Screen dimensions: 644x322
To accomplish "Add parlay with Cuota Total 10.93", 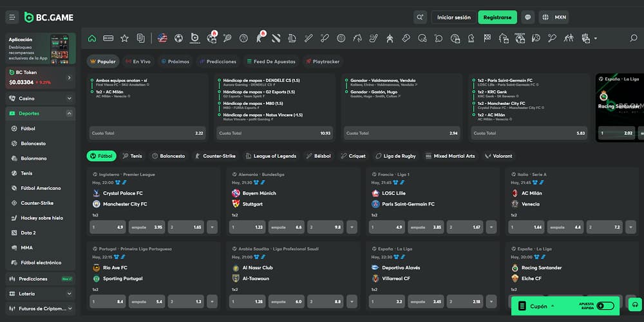I will coord(275,133).
